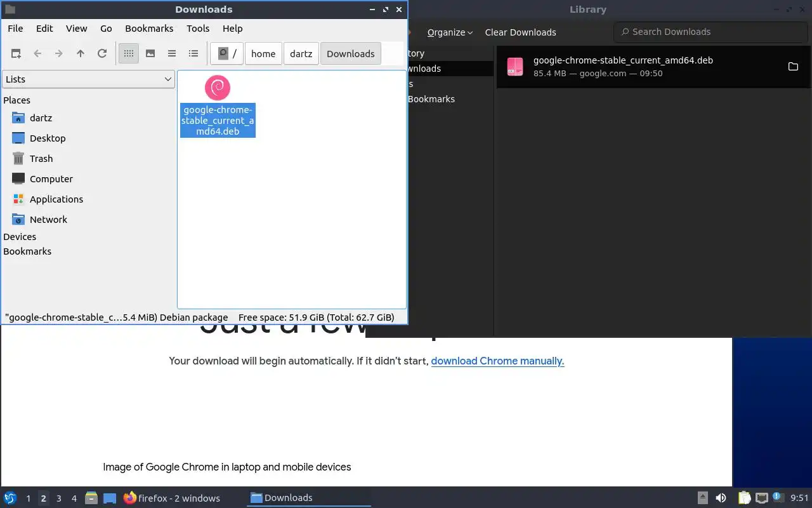The height and width of the screenshot is (508, 812).
Task: Open the Help menu
Action: (x=232, y=29)
